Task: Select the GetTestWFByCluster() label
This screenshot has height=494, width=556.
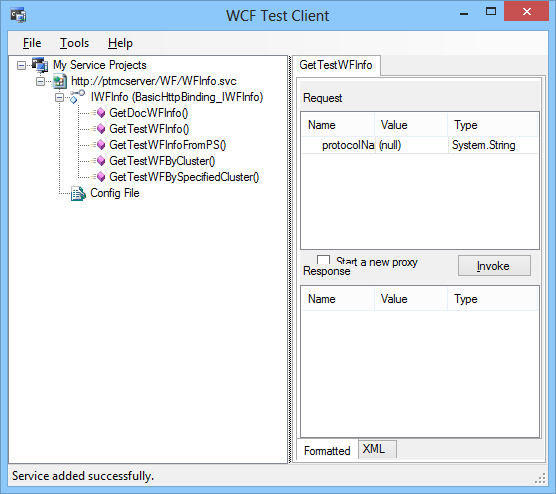Action: click(x=162, y=161)
